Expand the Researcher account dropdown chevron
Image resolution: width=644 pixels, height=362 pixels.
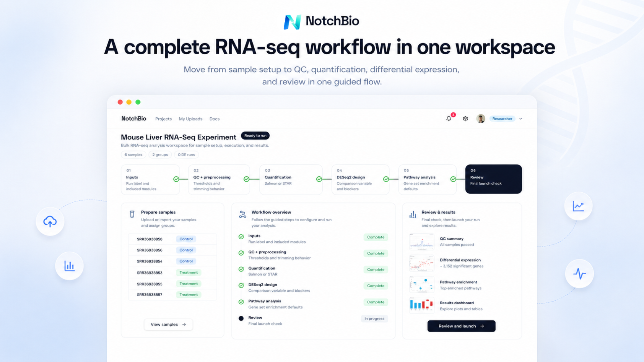(x=521, y=119)
